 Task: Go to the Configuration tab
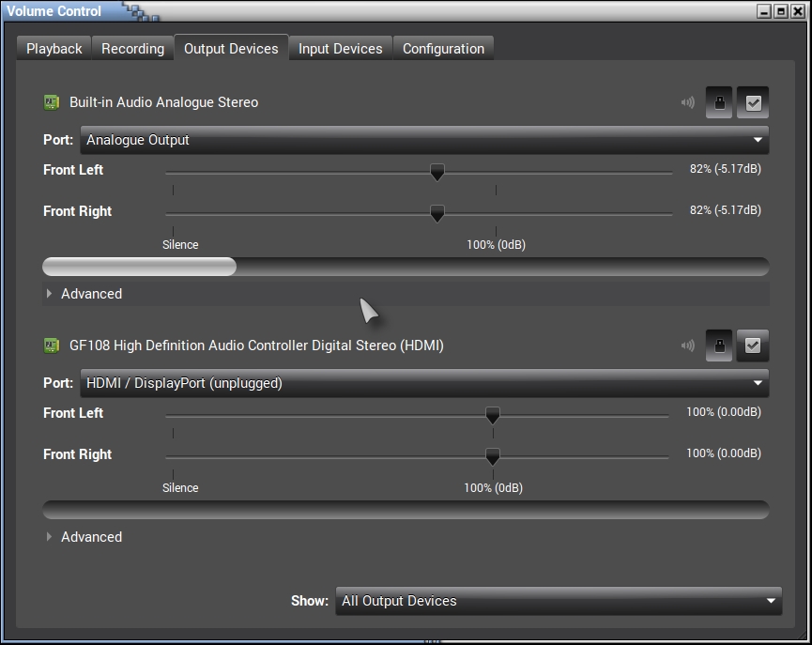point(443,49)
